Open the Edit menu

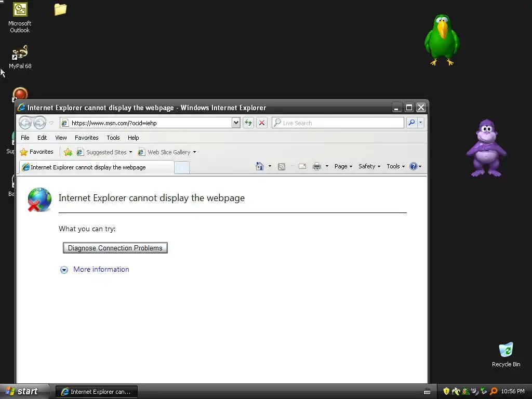(42, 138)
